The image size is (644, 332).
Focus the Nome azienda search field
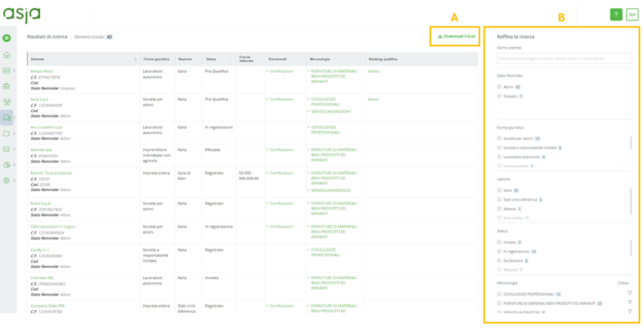564,58
